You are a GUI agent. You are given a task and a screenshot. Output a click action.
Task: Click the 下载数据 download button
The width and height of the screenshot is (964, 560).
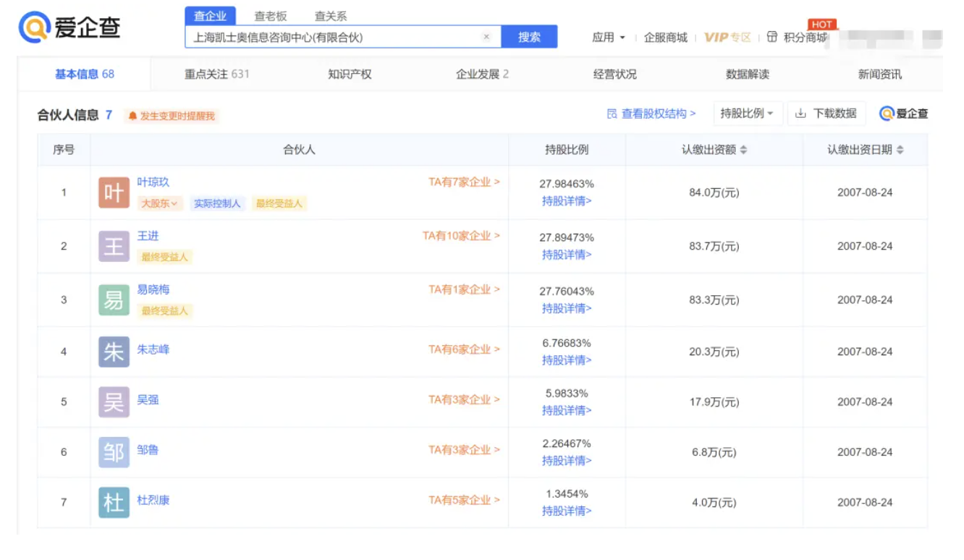(x=826, y=114)
